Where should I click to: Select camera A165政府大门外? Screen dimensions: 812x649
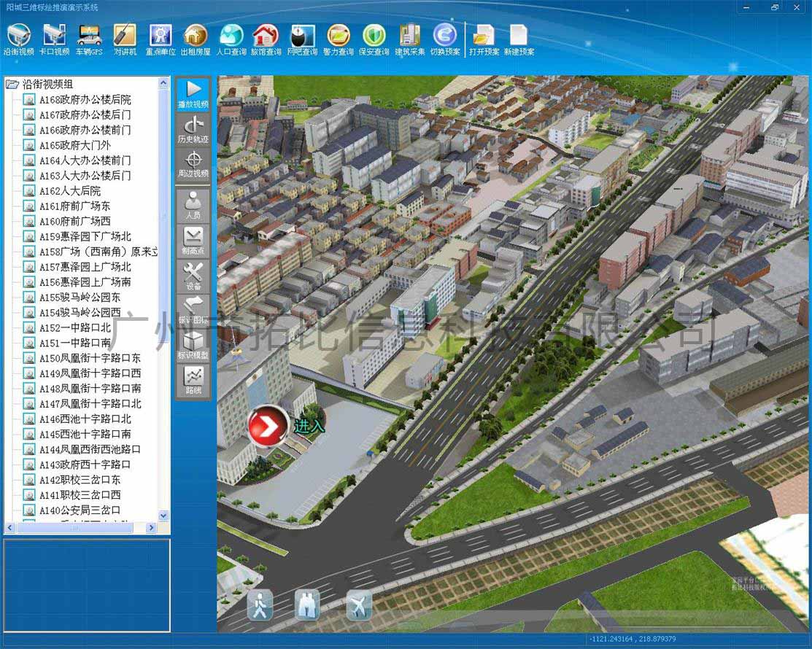75,145
